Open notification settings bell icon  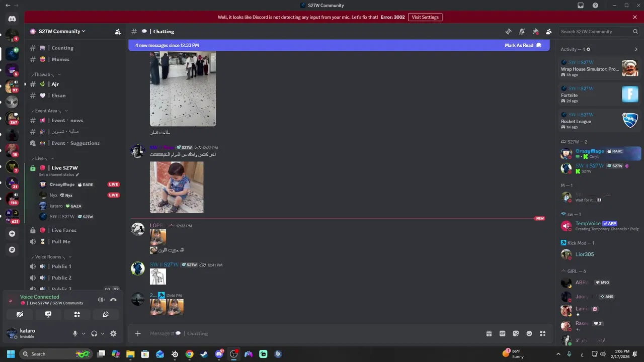click(x=522, y=31)
